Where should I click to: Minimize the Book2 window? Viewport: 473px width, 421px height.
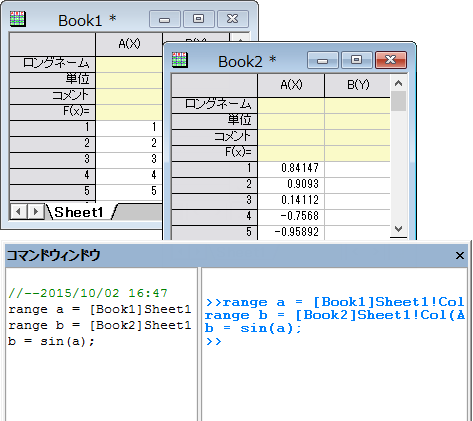322,60
